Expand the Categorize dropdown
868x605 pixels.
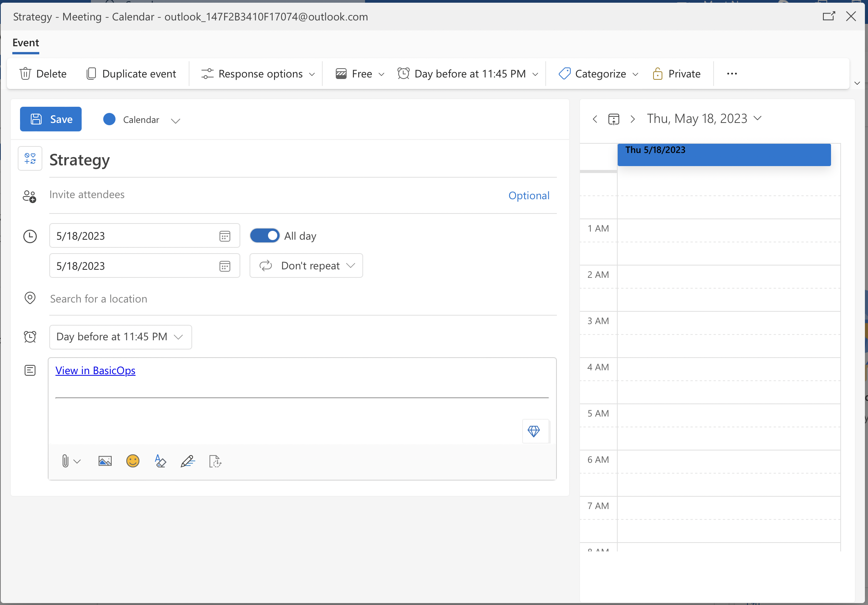pos(636,74)
